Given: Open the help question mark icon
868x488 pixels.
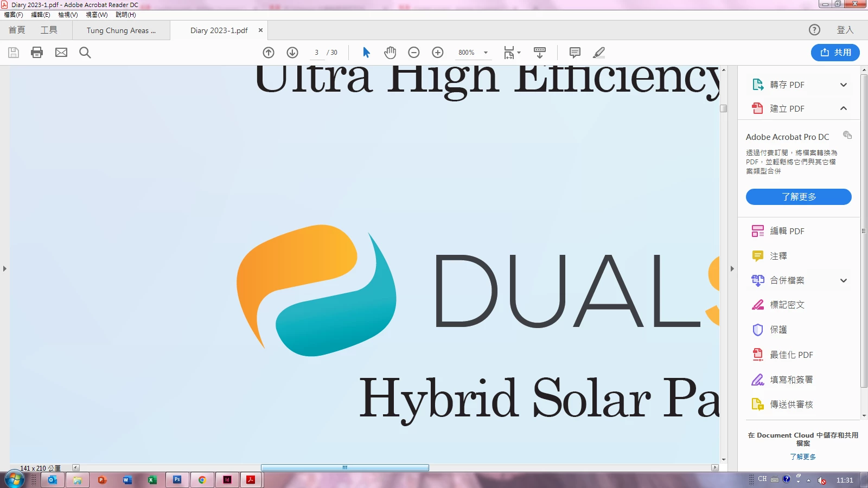Looking at the screenshot, I should pyautogui.click(x=814, y=30).
